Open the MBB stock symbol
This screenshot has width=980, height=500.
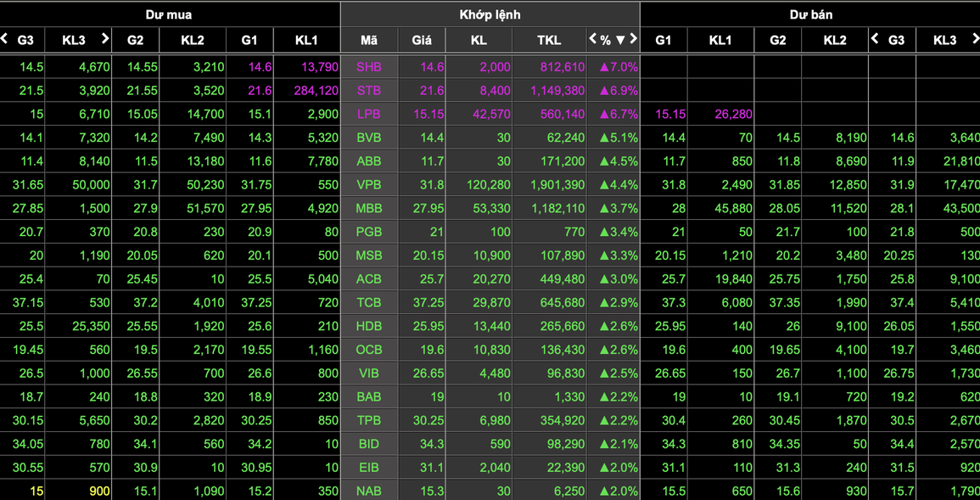tap(369, 208)
